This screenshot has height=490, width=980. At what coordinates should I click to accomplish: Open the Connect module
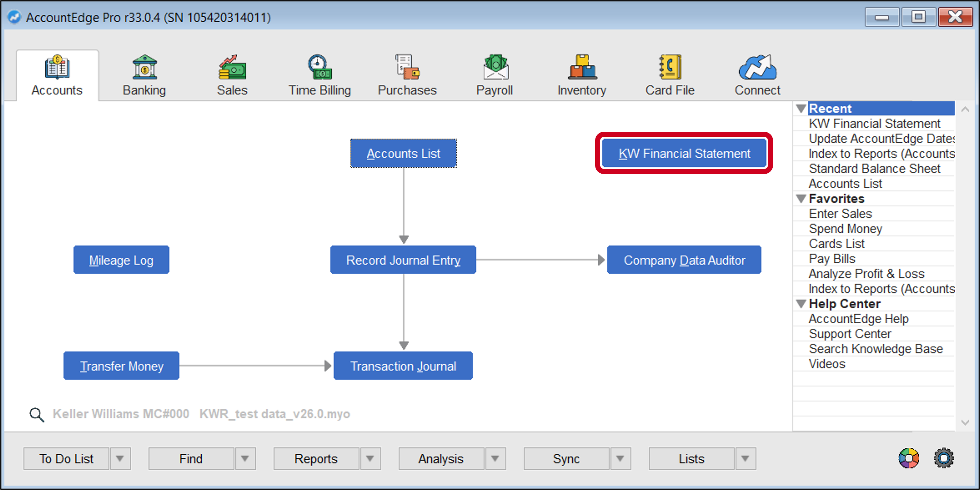[x=757, y=75]
